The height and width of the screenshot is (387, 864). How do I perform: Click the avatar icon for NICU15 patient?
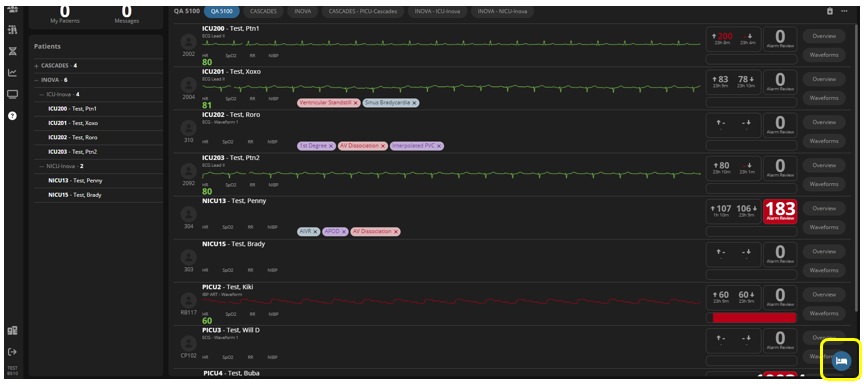point(189,256)
